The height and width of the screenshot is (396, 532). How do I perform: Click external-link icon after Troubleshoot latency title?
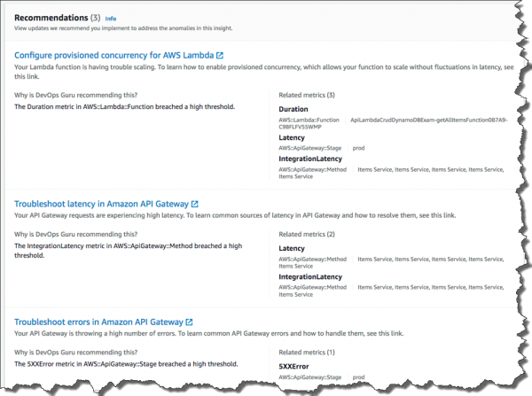[195, 204]
